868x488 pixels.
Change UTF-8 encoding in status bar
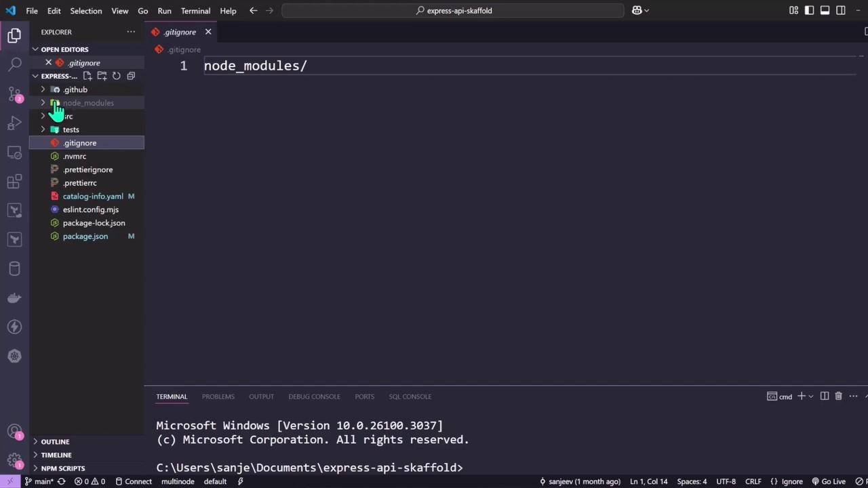click(726, 481)
